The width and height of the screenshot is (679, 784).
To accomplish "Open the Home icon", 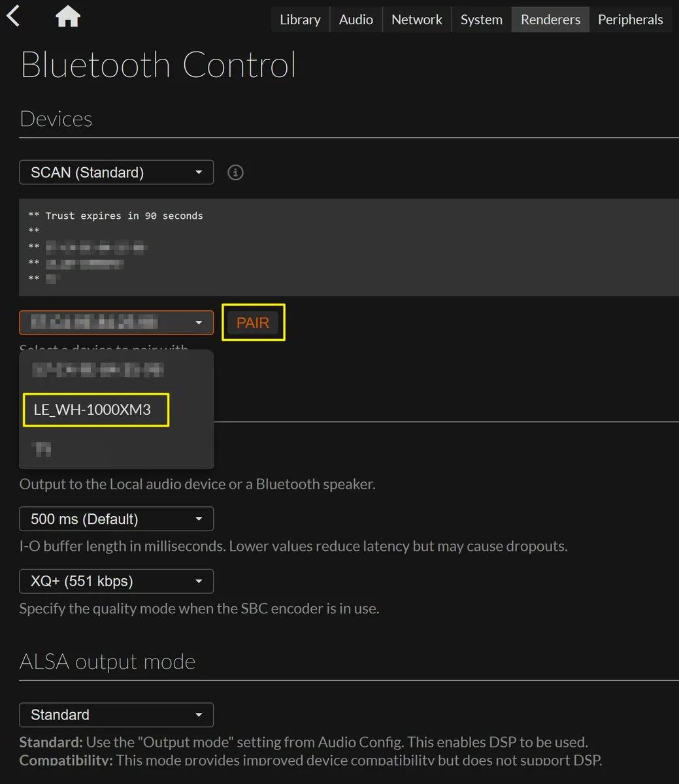I will [68, 17].
